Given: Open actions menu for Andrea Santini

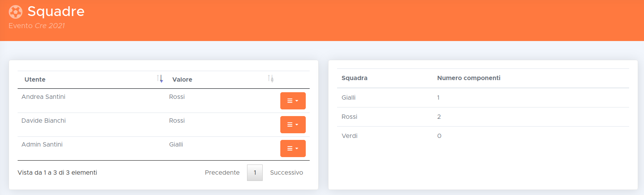Looking at the screenshot, I should point(293,101).
